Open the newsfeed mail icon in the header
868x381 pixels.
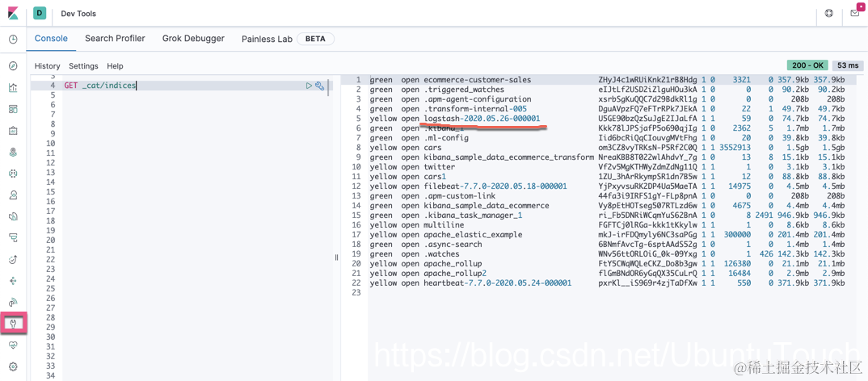point(855,13)
